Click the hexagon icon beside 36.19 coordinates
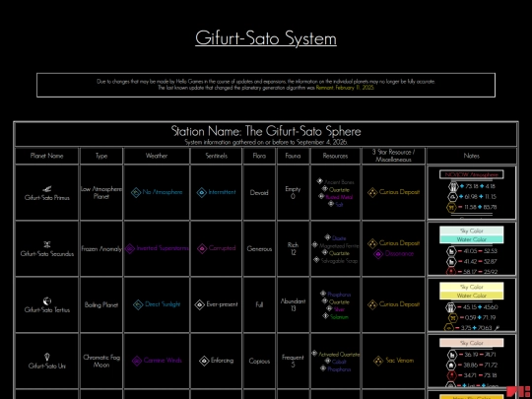 (451, 355)
